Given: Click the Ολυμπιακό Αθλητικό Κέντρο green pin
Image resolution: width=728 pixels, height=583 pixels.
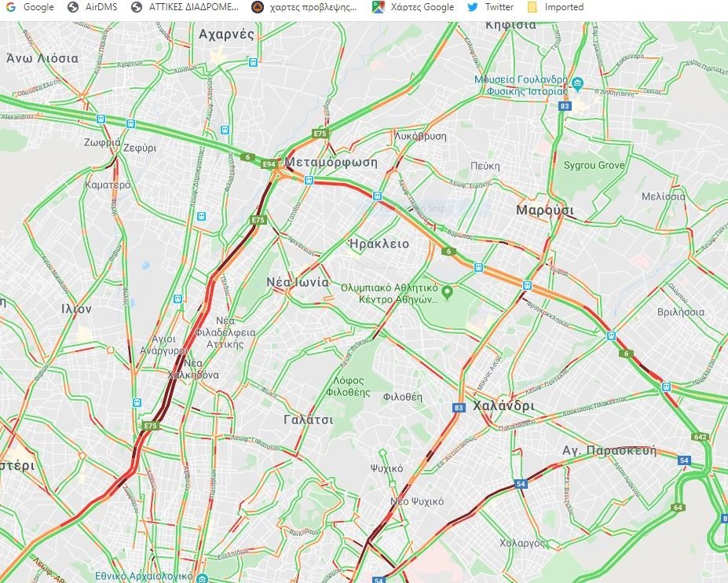Looking at the screenshot, I should (447, 292).
